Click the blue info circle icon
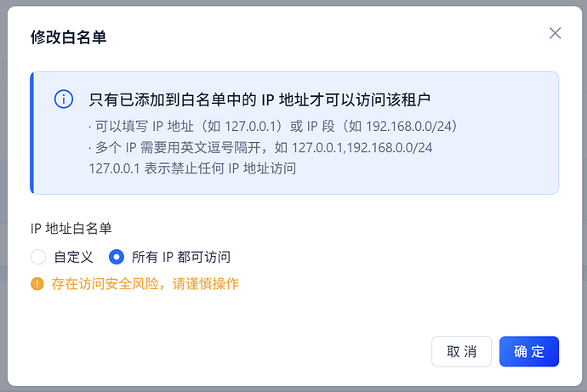 [x=63, y=99]
